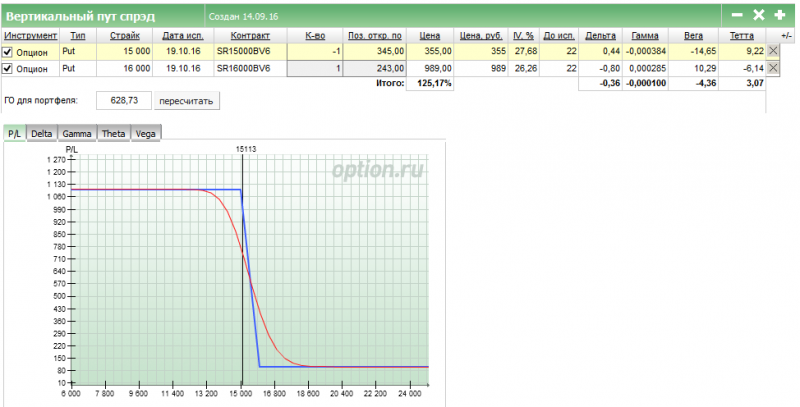Click the IV value 26,26
The width and height of the screenshot is (800, 407).
(526, 68)
